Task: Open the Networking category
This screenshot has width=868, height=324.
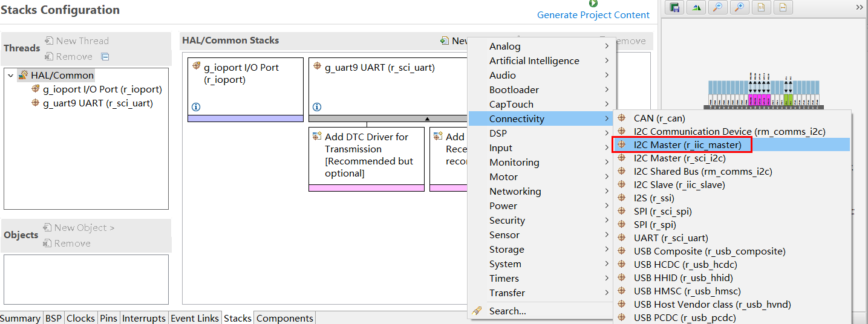Action: tap(542, 191)
